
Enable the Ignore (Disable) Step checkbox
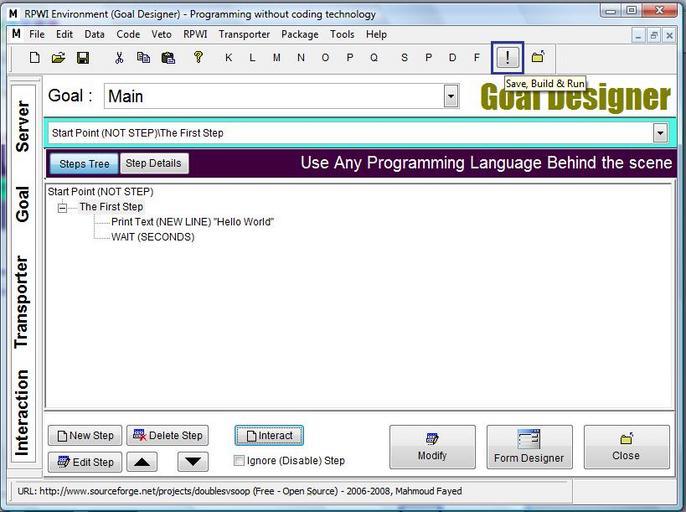239,461
